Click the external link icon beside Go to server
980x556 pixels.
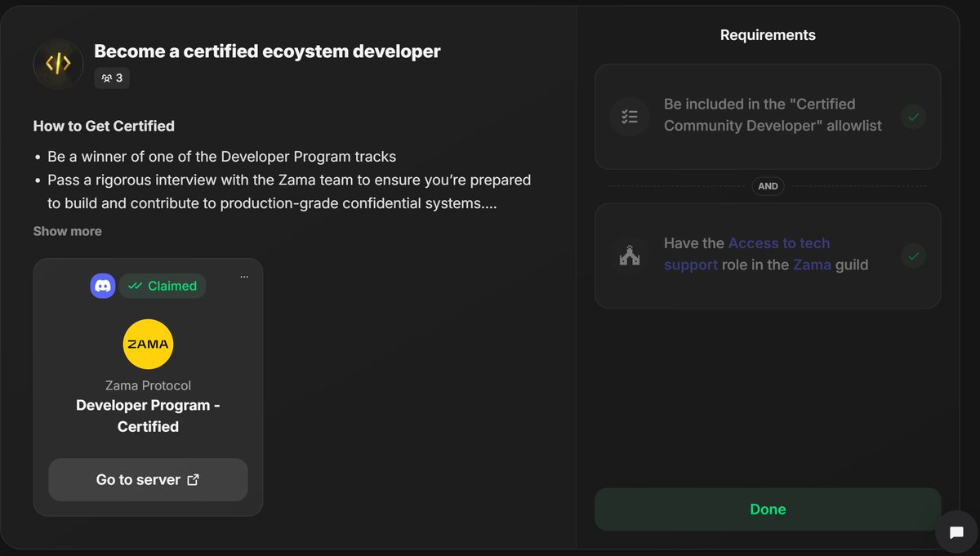click(194, 480)
